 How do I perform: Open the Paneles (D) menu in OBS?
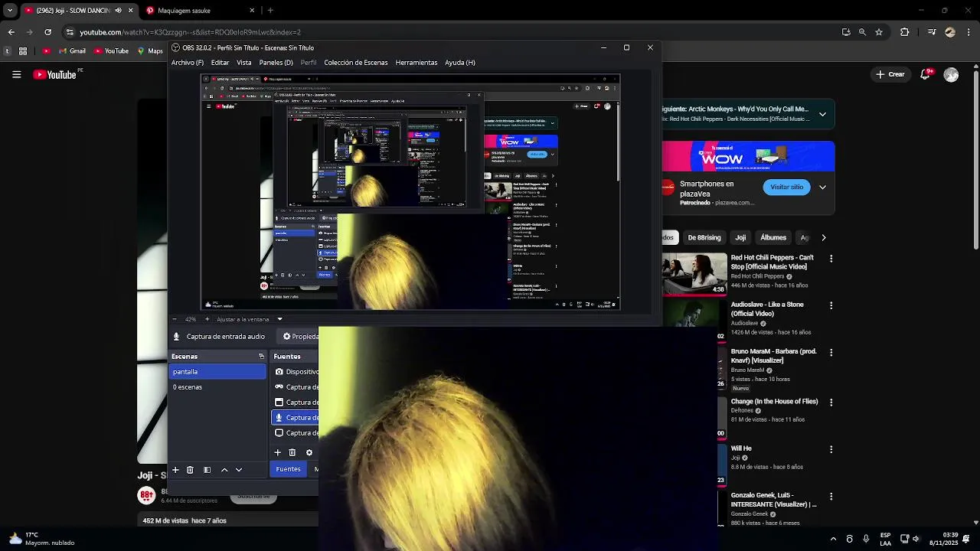tap(276, 63)
